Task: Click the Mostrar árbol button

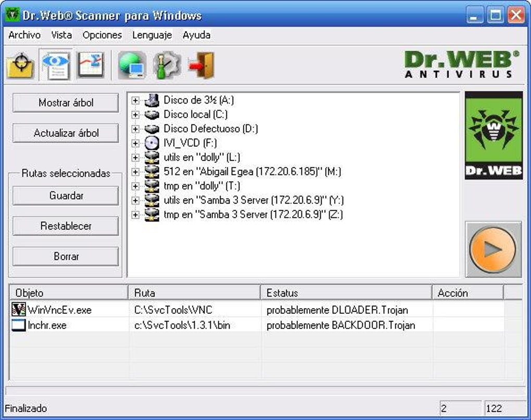Action: pyautogui.click(x=66, y=103)
